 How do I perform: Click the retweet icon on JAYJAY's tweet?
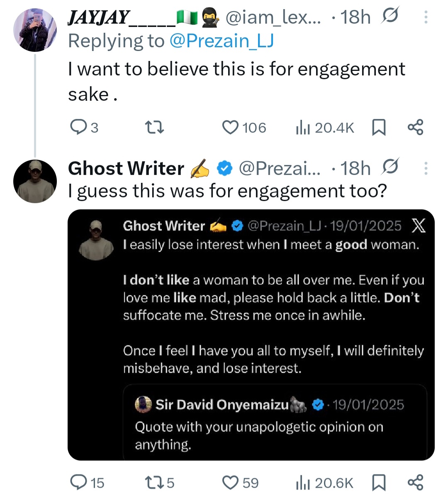point(153,127)
